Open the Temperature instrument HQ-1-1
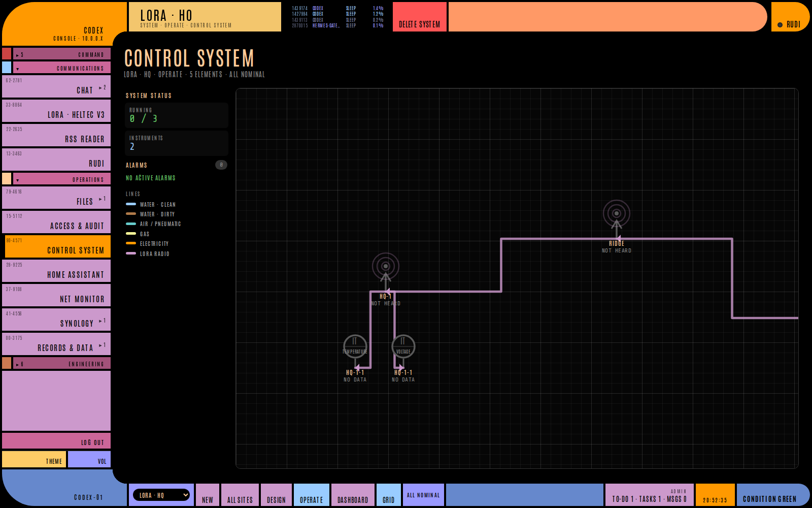This screenshot has height=508, width=812. [355, 346]
